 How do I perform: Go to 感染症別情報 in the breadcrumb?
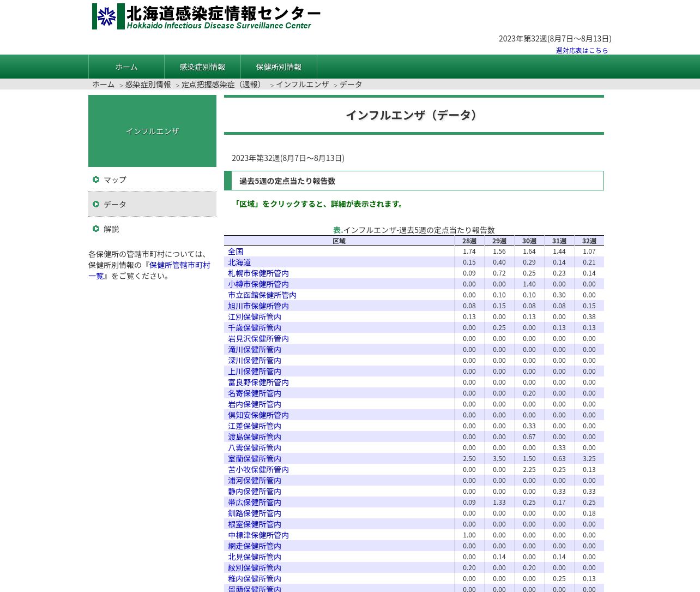[x=148, y=84]
